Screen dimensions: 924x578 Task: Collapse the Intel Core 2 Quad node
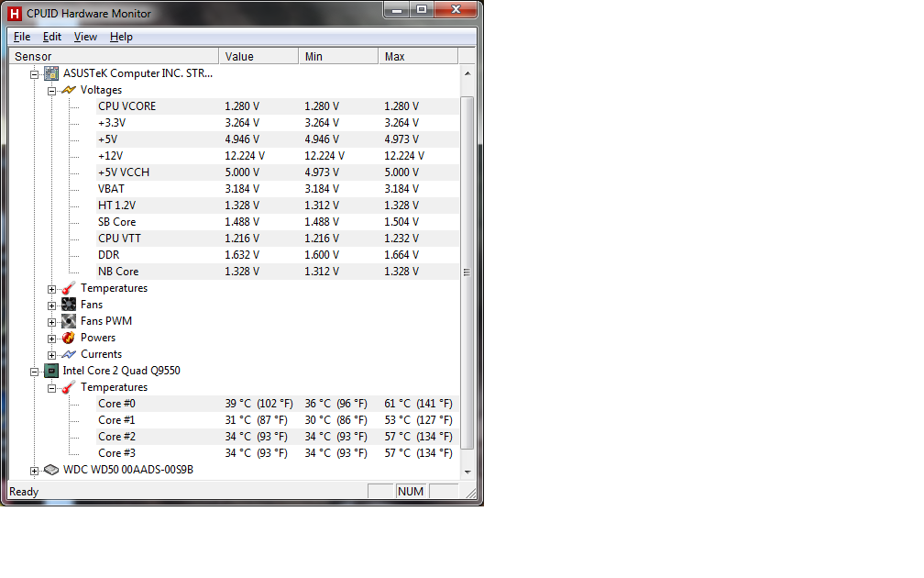tap(34, 372)
